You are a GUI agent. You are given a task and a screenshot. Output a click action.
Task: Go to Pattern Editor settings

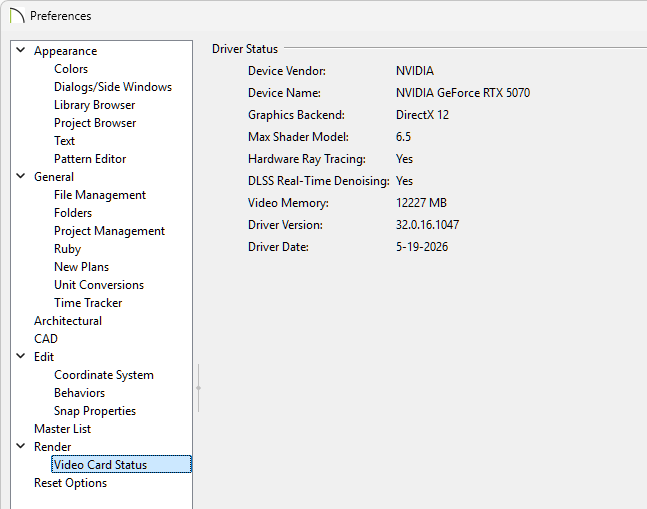90,159
